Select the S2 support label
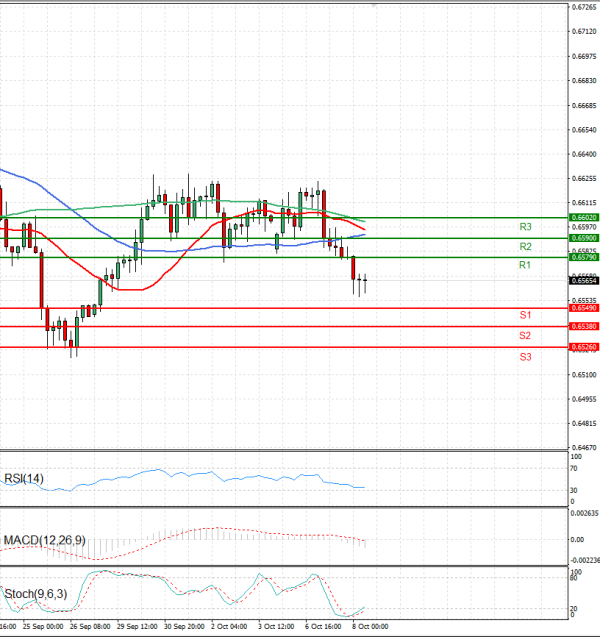The image size is (600, 637). point(525,335)
